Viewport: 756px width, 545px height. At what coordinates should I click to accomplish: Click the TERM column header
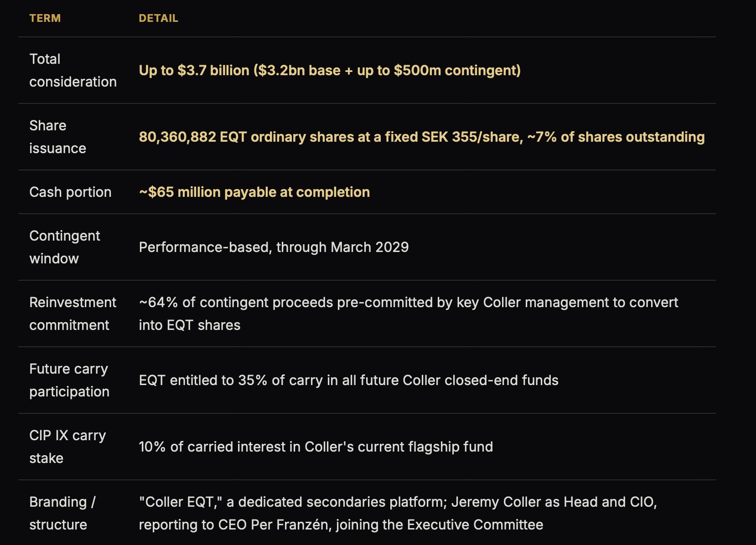[45, 18]
